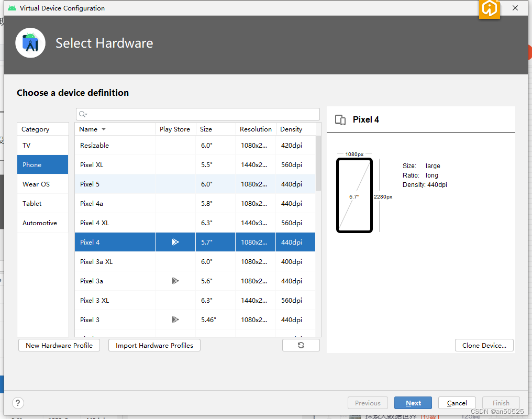The image size is (532, 419).
Task: Select the Automotive category
Action: click(x=42, y=223)
